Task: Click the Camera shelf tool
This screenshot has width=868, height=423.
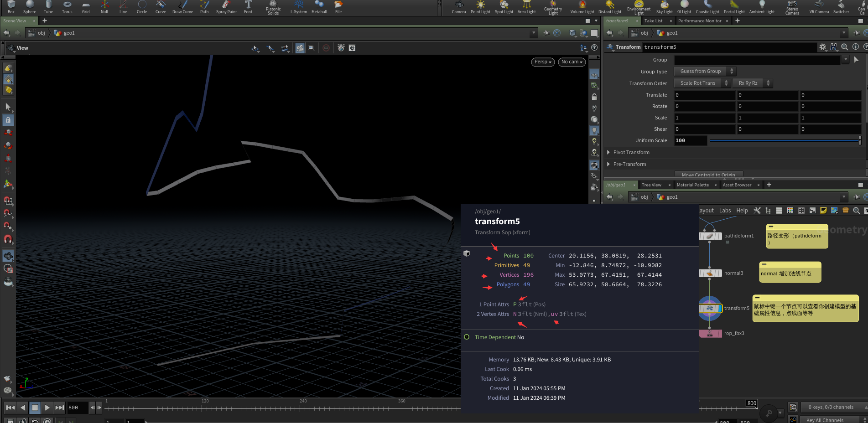Action: click(459, 7)
